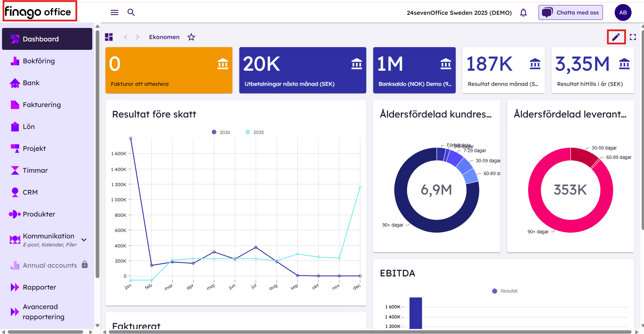Mark Ekonomen as favorite with star

pyautogui.click(x=191, y=37)
